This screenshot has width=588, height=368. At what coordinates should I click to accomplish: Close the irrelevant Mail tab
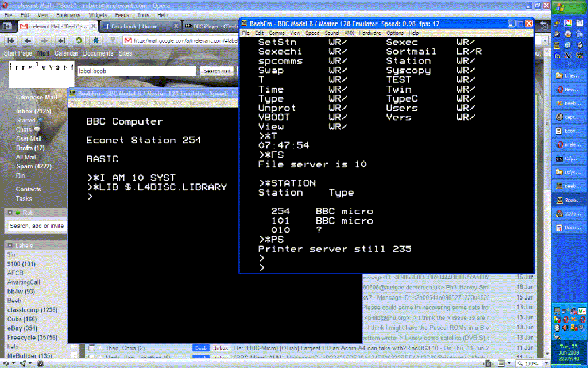pos(92,26)
